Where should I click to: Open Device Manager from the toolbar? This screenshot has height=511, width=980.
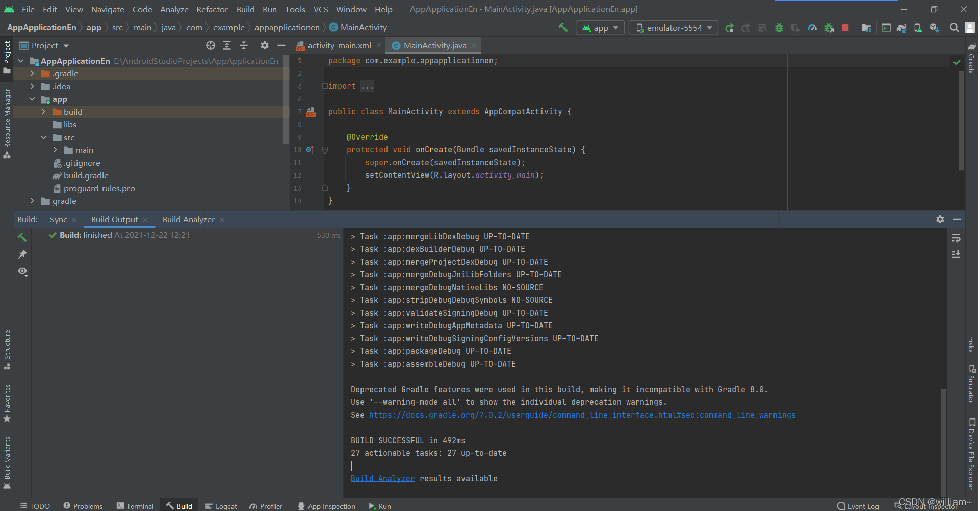click(x=918, y=28)
